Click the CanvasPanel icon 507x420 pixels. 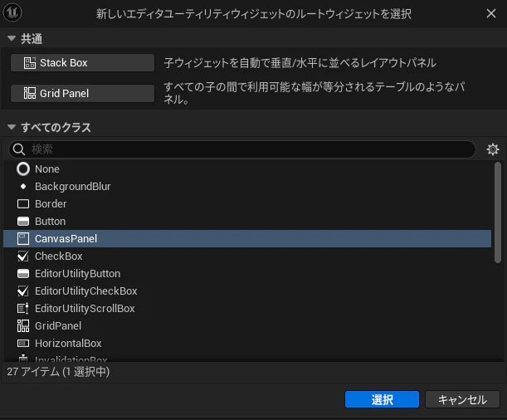click(x=23, y=238)
